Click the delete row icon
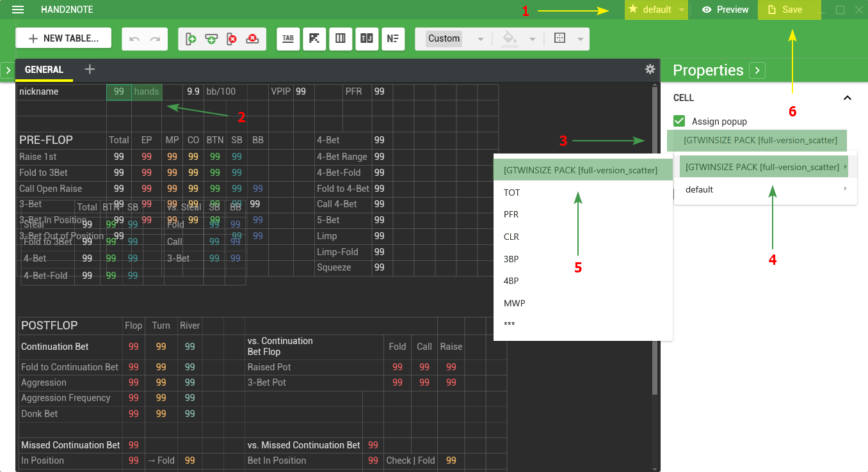This screenshot has height=472, width=868. coord(253,39)
